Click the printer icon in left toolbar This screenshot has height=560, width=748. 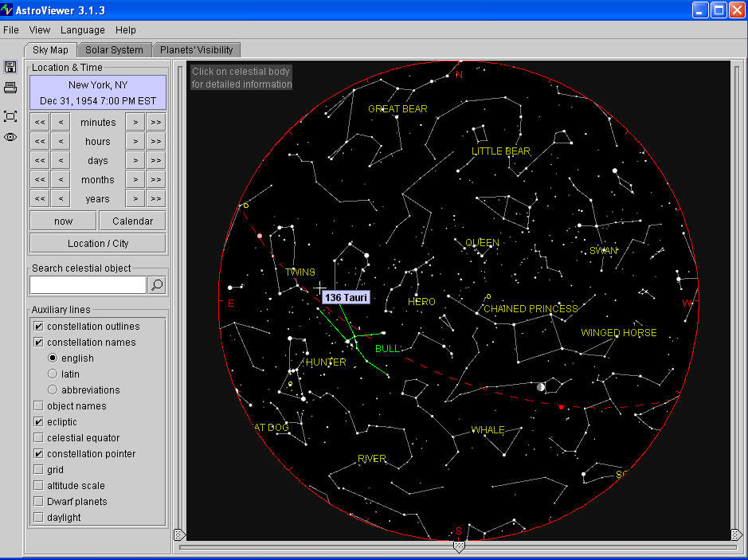click(10, 88)
